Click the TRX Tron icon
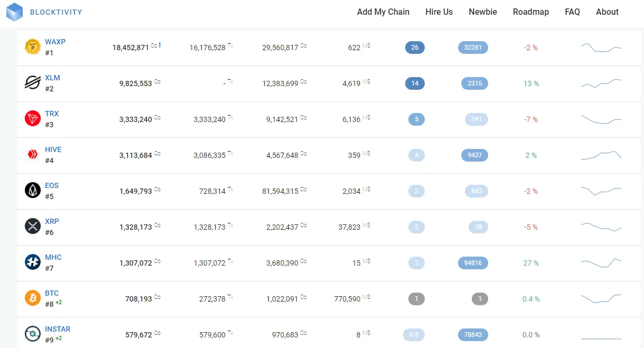The width and height of the screenshot is (644, 348). [x=33, y=119]
